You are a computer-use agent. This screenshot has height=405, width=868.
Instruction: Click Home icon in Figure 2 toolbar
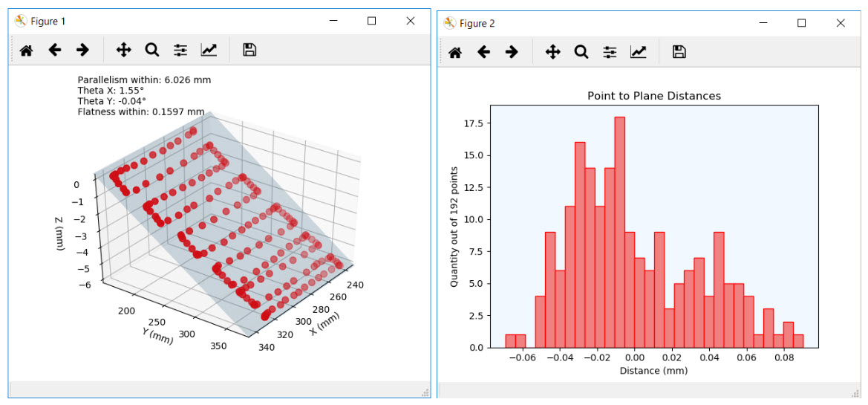pos(455,52)
